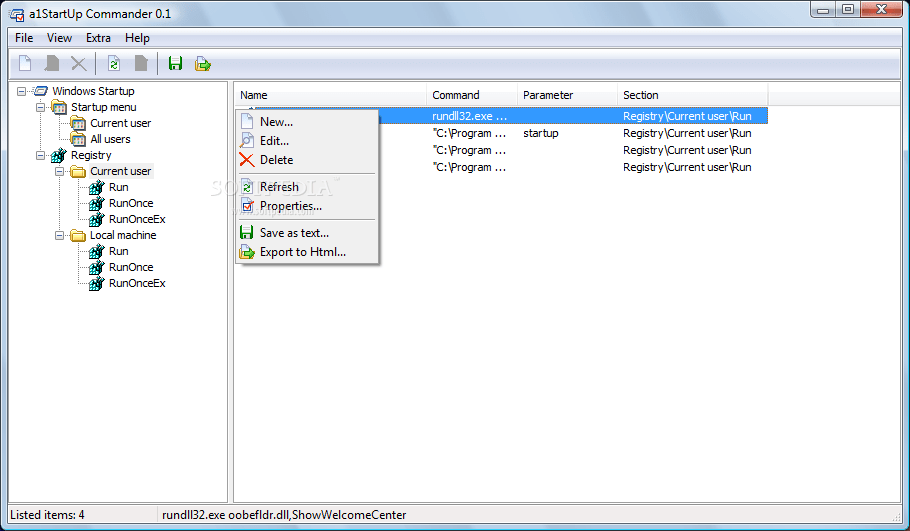This screenshot has width=910, height=531.
Task: Click folder icon of Local machine
Action: point(78,235)
